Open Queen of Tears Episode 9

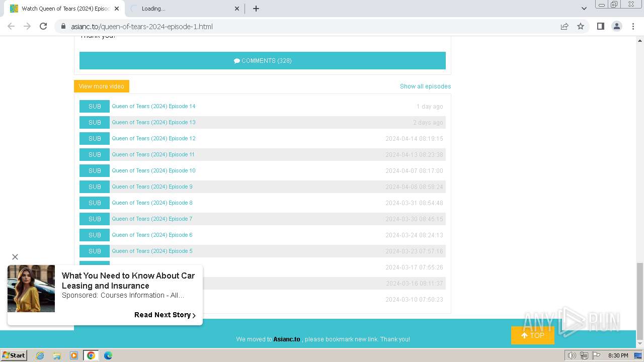point(152,187)
